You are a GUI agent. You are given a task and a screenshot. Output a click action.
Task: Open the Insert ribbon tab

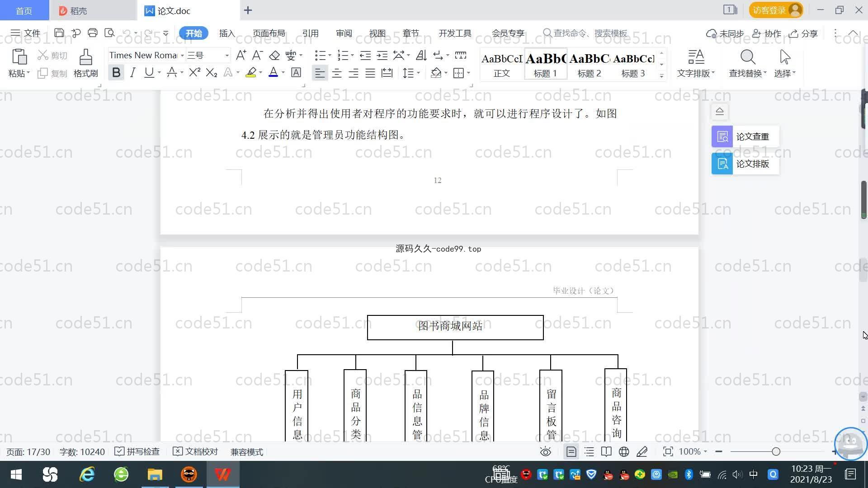coord(227,33)
